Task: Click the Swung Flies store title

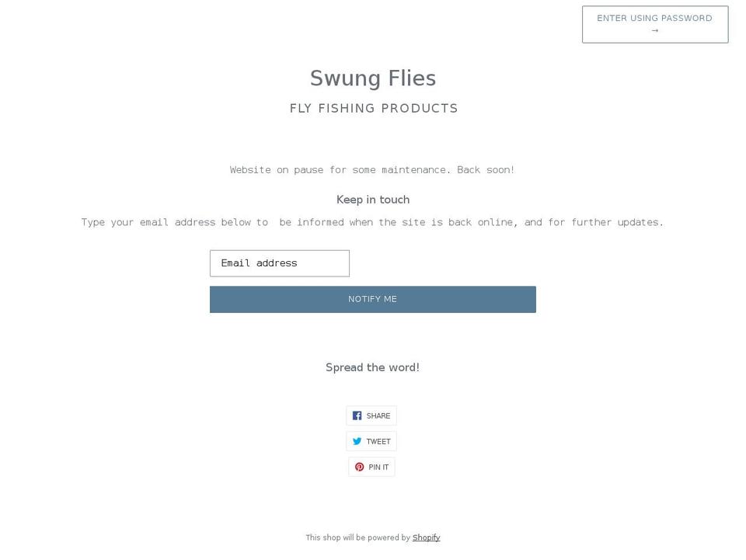Action: point(372,78)
